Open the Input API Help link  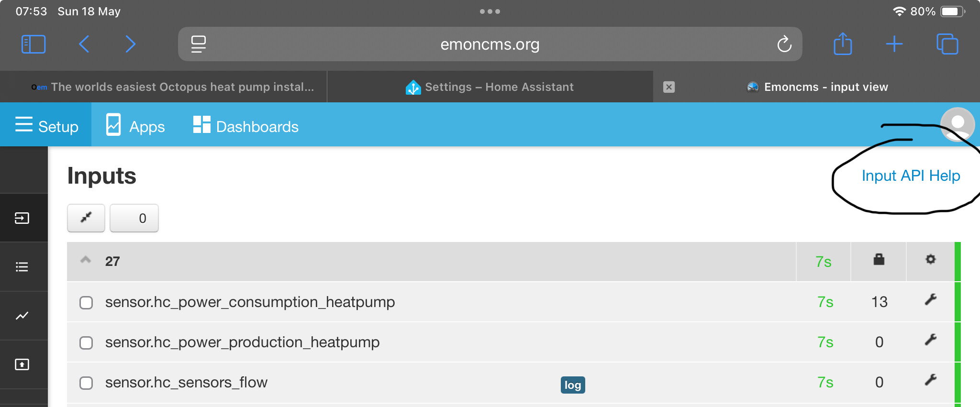(911, 176)
